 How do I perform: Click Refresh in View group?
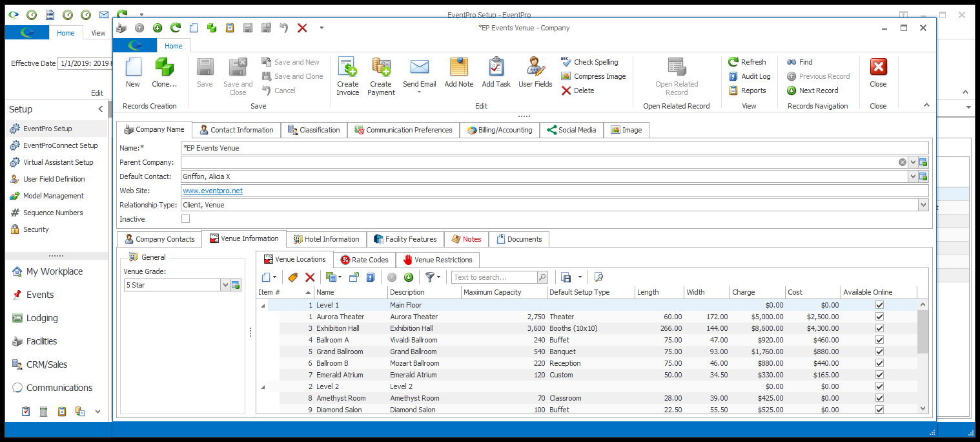tap(747, 62)
